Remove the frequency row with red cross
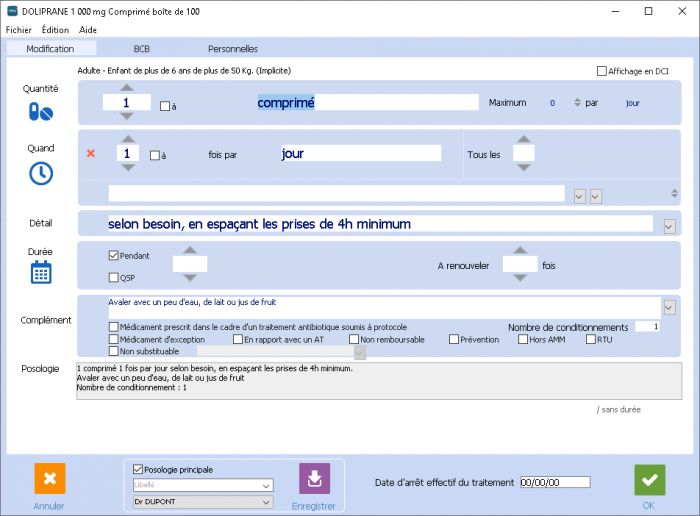Image resolution: width=700 pixels, height=516 pixels. (x=91, y=154)
